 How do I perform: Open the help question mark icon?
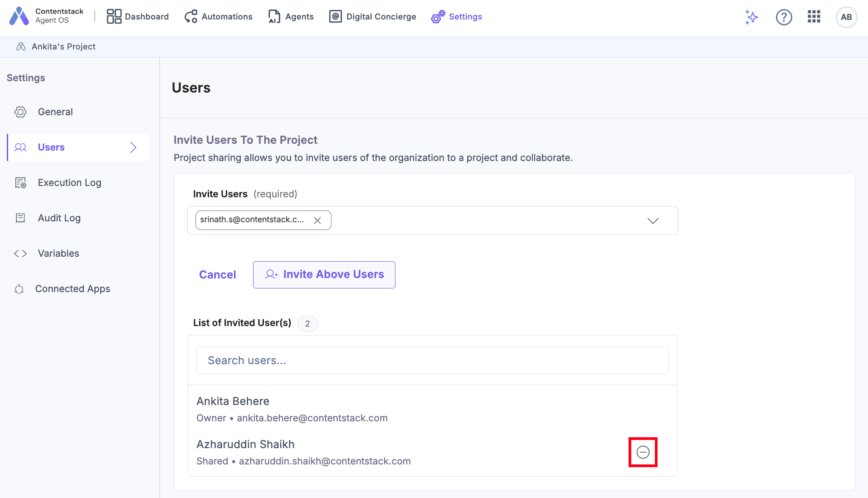[x=784, y=17]
